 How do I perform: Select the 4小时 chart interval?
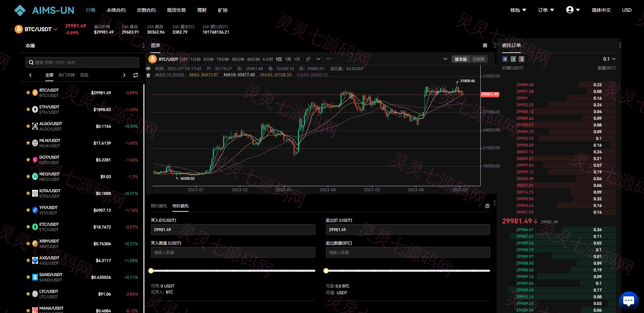(268, 59)
